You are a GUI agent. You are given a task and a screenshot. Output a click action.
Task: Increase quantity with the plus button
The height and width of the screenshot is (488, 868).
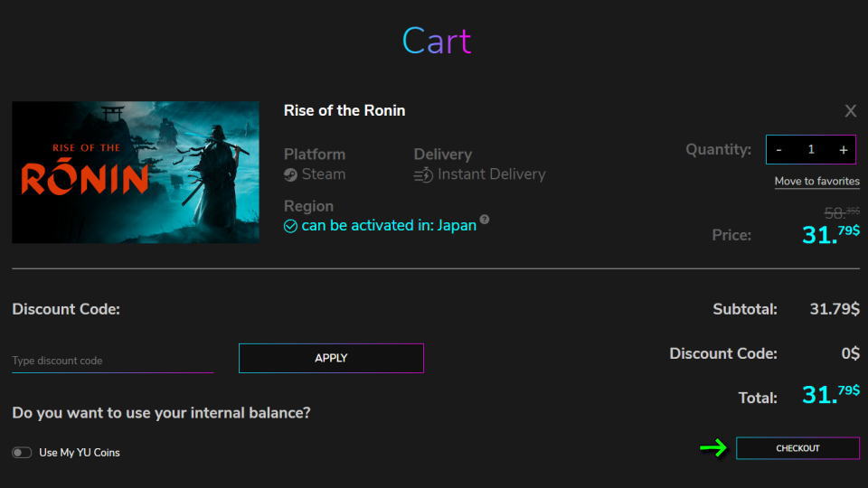[843, 150]
